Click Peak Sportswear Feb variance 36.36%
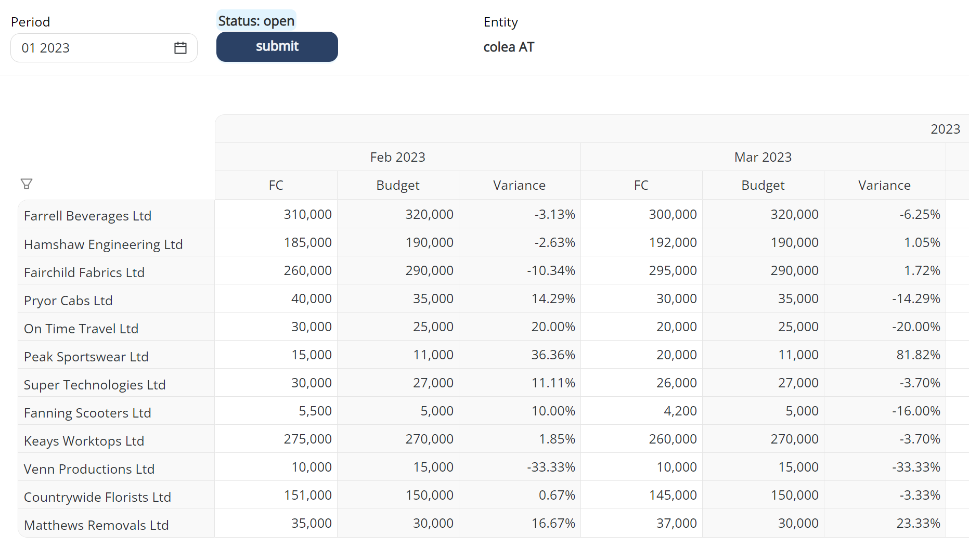 point(520,355)
